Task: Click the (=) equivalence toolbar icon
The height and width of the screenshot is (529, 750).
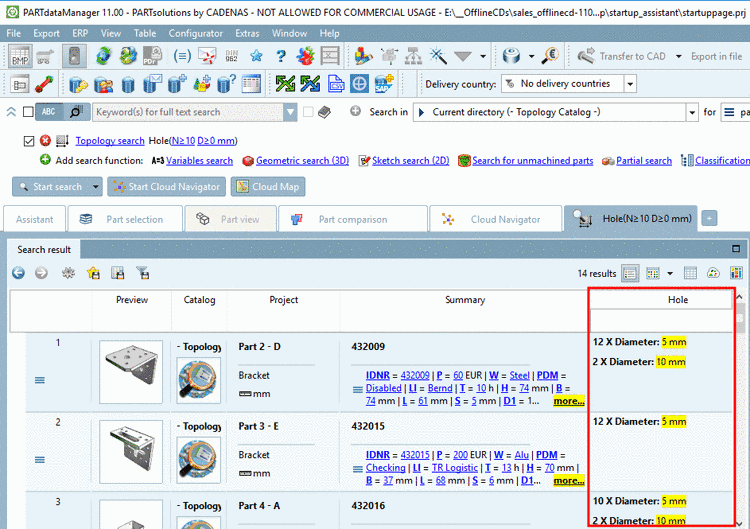Action: [x=182, y=56]
